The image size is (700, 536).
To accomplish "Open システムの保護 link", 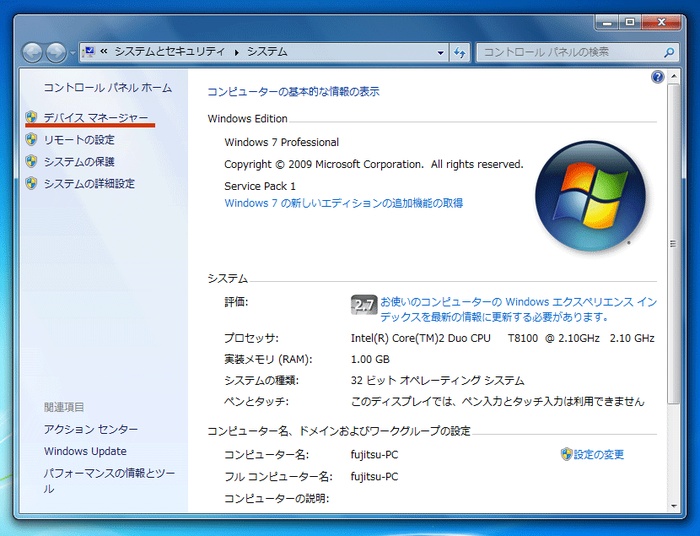I will coord(79,162).
